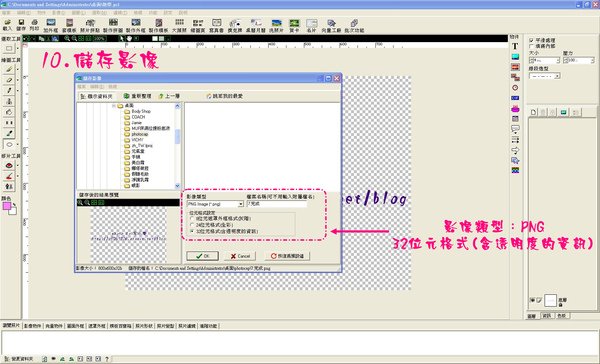This screenshot has height=364, width=600.
Task: Switch to 照片濾鏡 tab in bottom panel
Action: 187,326
